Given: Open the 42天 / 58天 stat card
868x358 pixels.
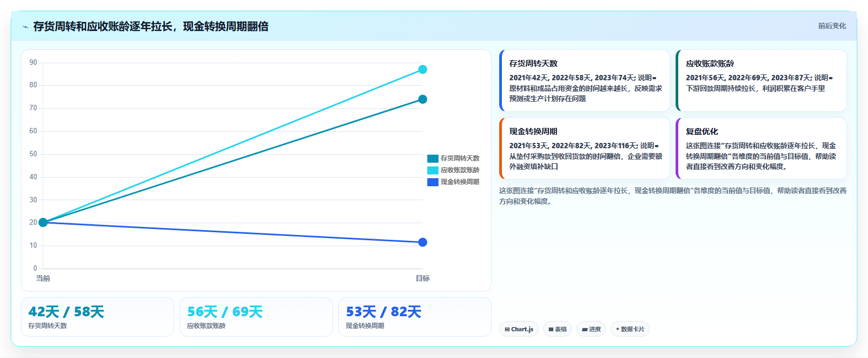Looking at the screenshot, I should [x=97, y=317].
